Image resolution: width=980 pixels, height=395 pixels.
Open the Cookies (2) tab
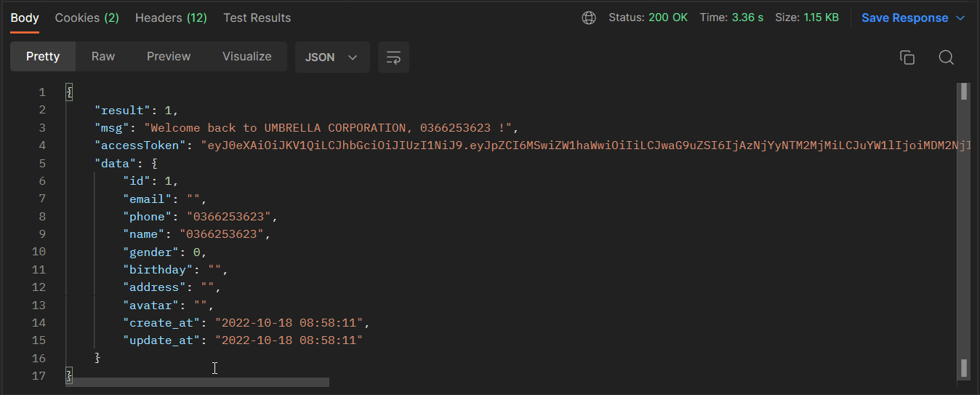(87, 17)
